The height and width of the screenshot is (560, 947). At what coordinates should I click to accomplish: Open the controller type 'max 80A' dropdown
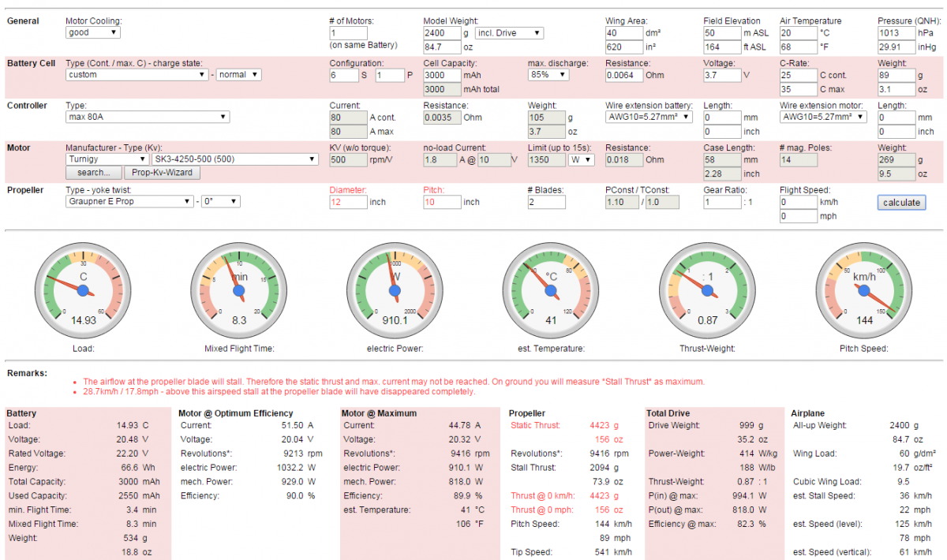point(147,118)
